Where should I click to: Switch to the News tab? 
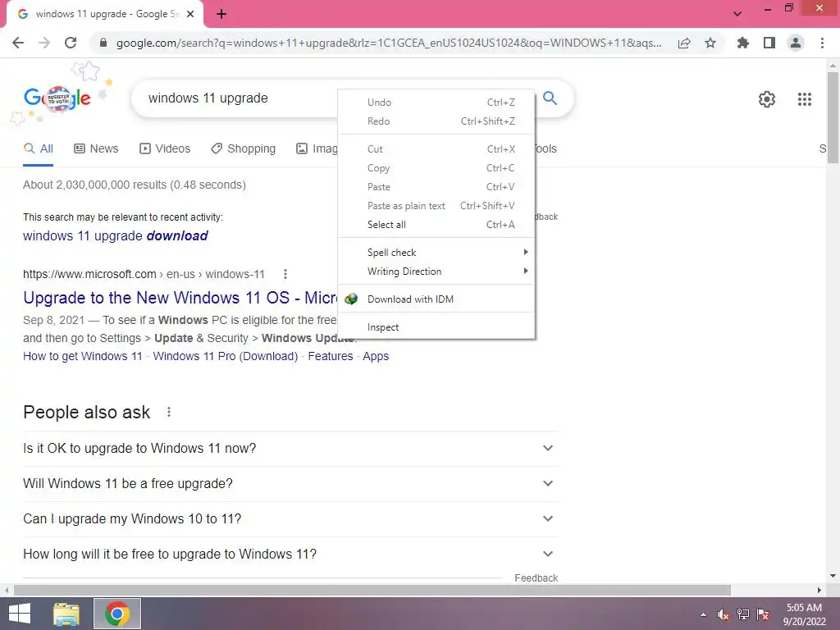[x=96, y=149]
